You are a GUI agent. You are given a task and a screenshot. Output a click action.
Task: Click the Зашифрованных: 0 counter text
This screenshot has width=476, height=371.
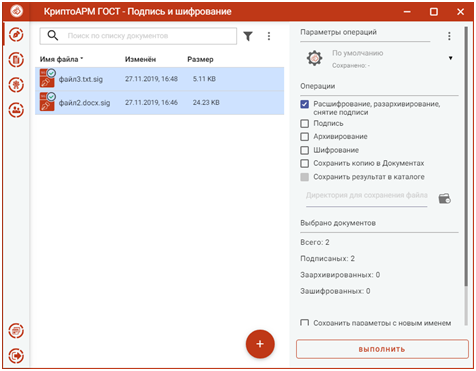point(335,291)
